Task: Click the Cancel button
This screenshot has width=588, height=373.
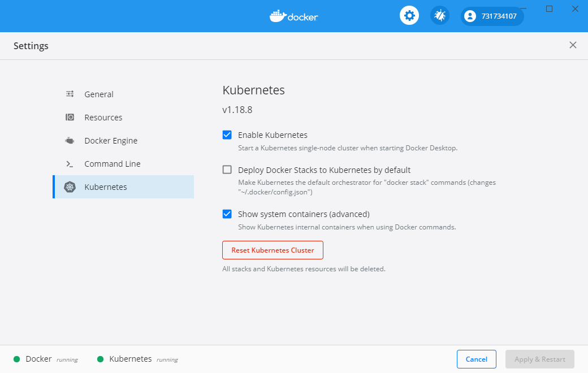Action: click(476, 359)
